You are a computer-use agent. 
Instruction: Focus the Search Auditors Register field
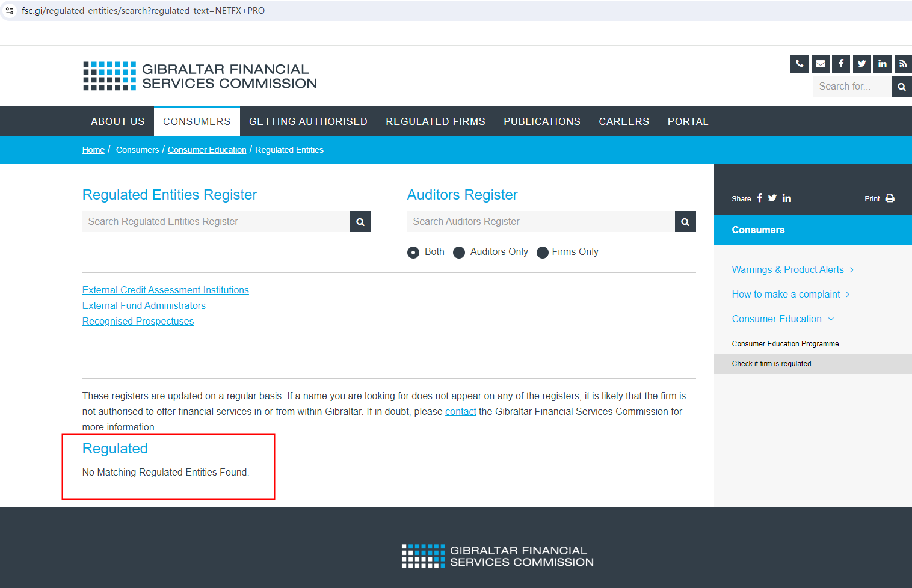pyautogui.click(x=541, y=222)
